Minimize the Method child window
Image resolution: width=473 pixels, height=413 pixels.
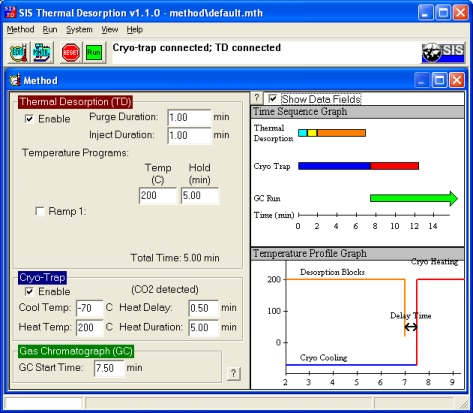421,80
